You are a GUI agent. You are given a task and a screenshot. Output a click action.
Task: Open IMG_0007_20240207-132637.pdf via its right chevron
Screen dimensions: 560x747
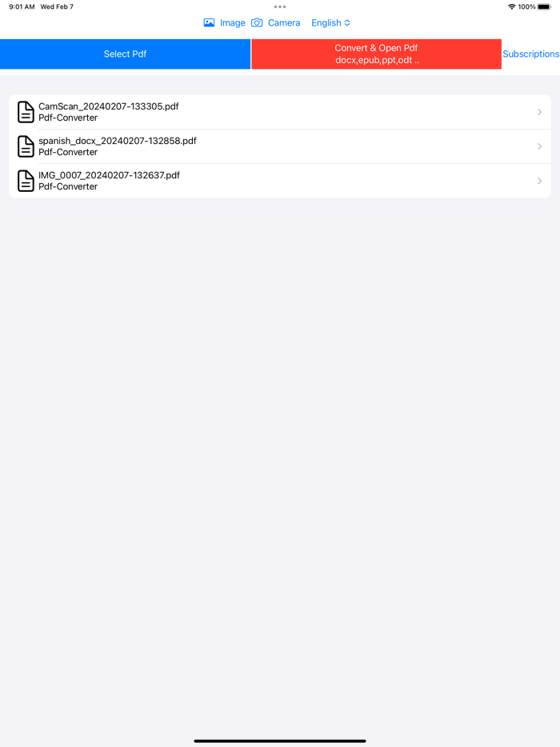539,181
